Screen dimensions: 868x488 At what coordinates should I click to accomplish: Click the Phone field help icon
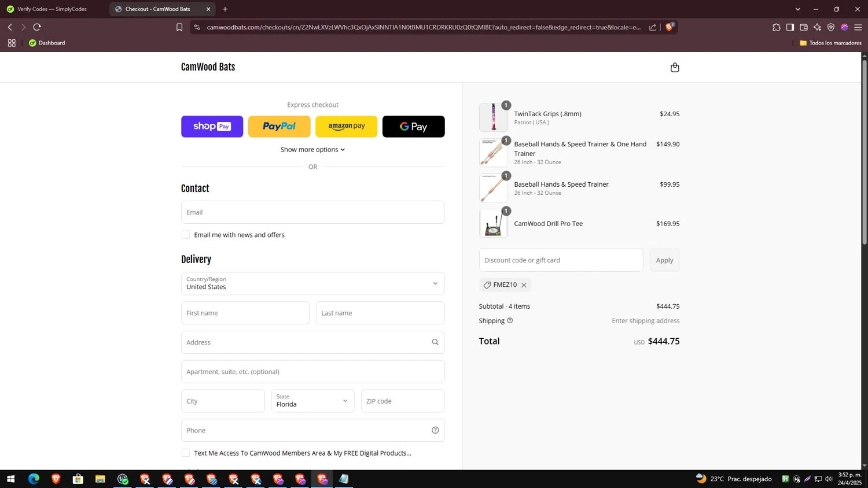pyautogui.click(x=435, y=430)
